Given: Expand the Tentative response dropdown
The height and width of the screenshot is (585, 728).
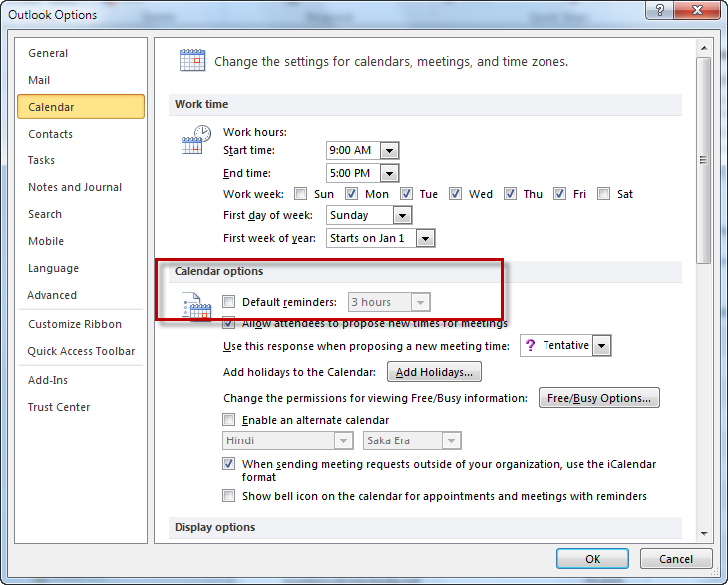Looking at the screenshot, I should point(601,346).
